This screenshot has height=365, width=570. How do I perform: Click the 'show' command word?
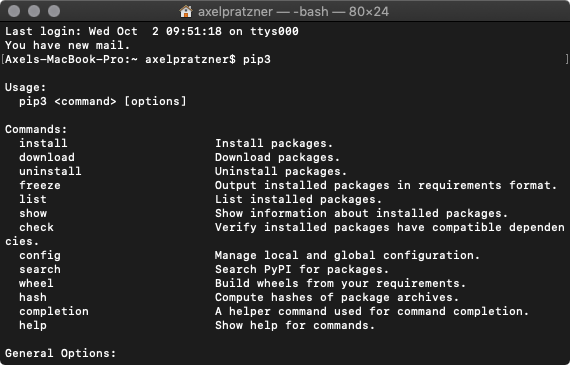point(33,213)
